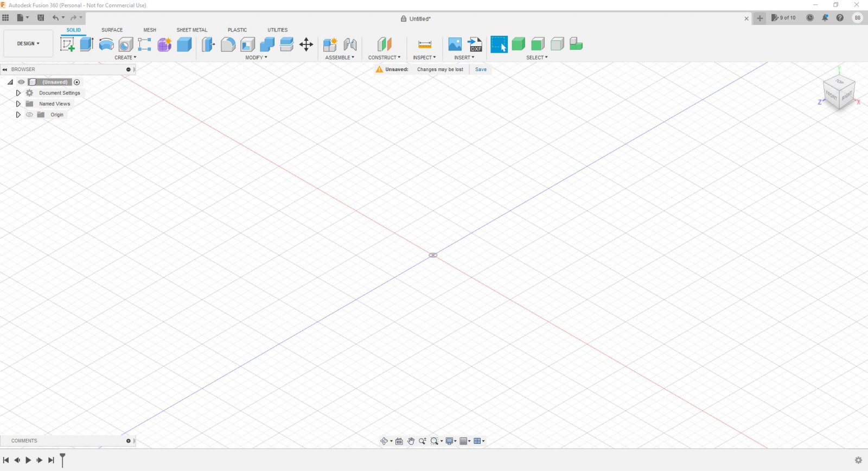Activate the Unsaved component radio button
Screen dimensions: 868x471
[77, 82]
